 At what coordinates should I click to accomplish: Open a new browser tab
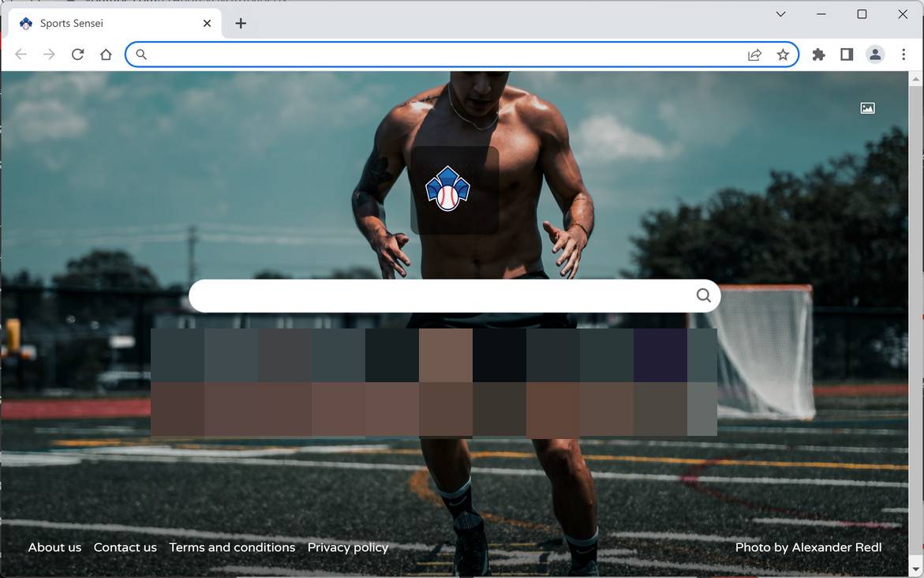241,23
